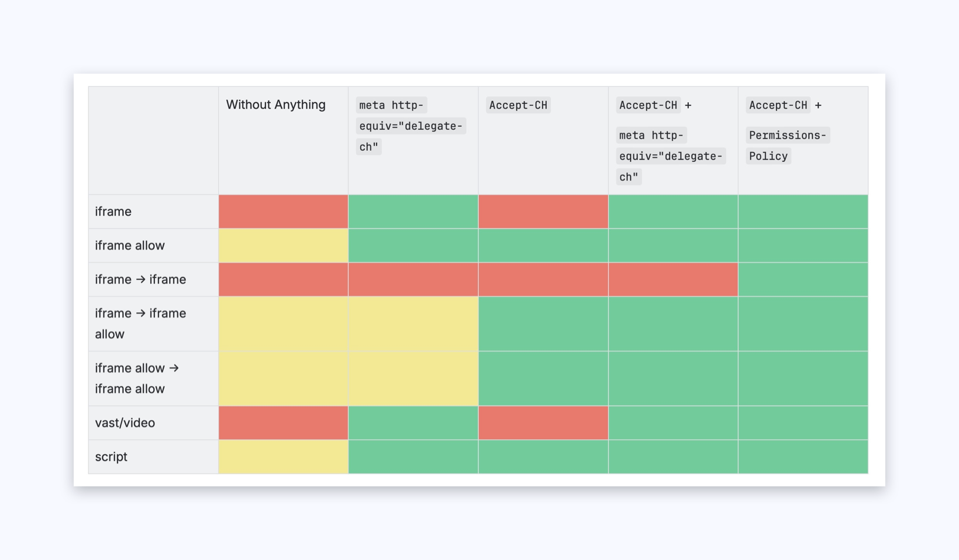The height and width of the screenshot is (560, 959).
Task: Click the "script" row label
Action: click(x=111, y=457)
